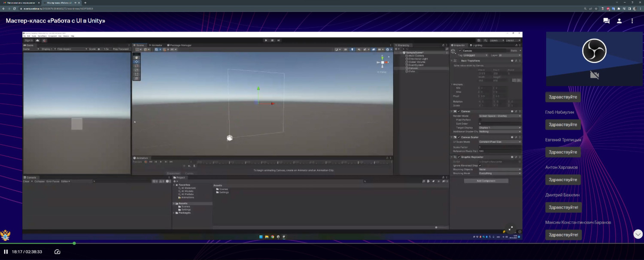Viewport: 644px width, 260px height.
Task: Click the Unity Sign in button
Action: [29, 40]
